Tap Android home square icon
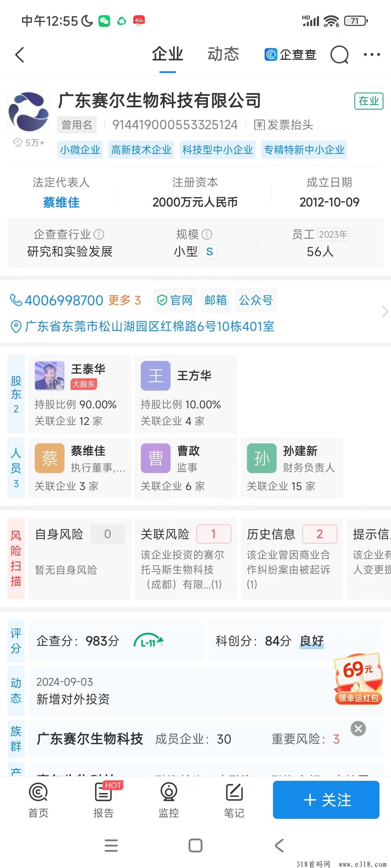The image size is (391, 868). tap(195, 846)
